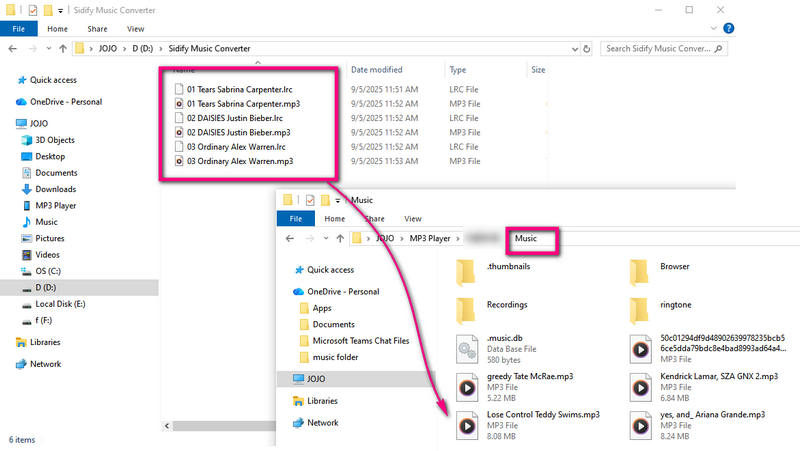Open Libraries in Sidify window sidebar
The height and width of the screenshot is (451, 800).
pos(45,342)
